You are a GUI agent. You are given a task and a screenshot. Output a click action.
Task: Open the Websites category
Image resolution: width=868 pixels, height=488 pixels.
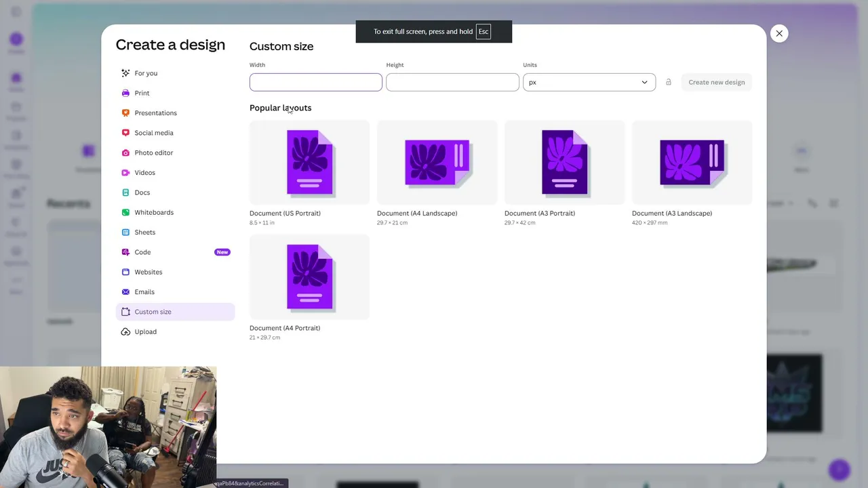[x=176, y=272]
